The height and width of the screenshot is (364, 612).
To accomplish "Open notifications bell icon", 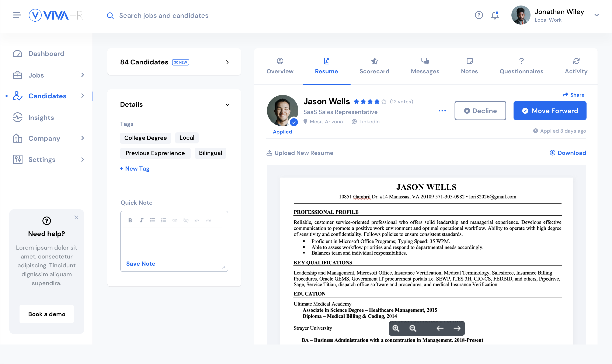I will coord(495,15).
